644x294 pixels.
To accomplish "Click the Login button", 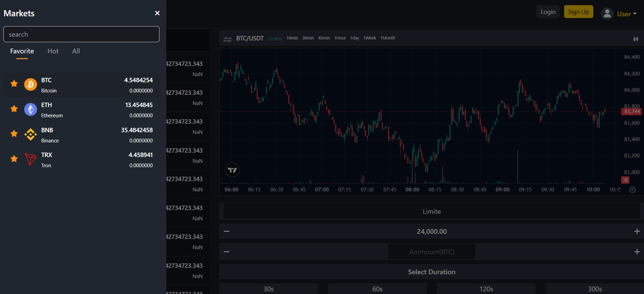I will point(548,12).
